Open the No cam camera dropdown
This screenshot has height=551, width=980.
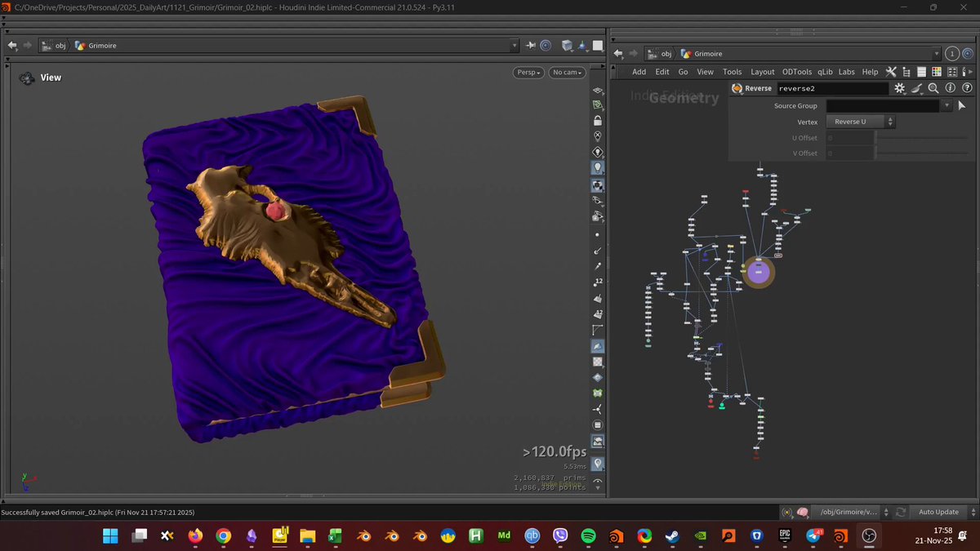tap(568, 73)
